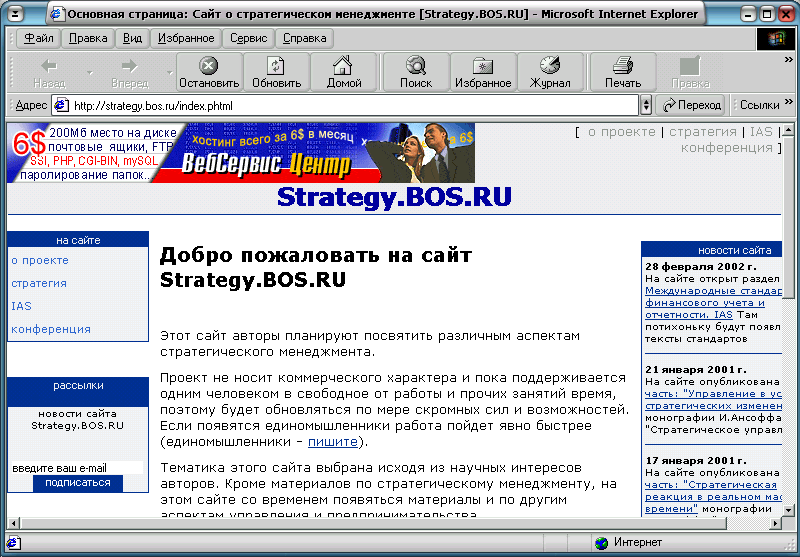Click the e-mail input field for newsletter

76,468
